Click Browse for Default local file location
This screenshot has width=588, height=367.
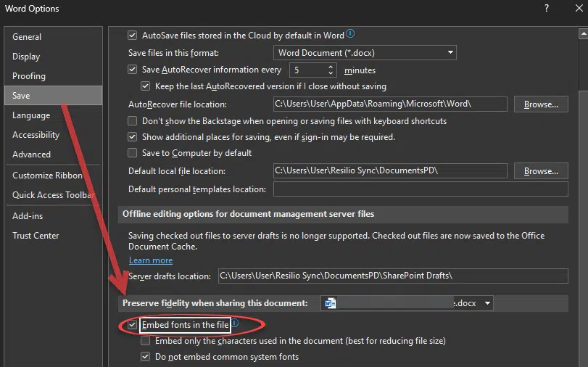[541, 170]
